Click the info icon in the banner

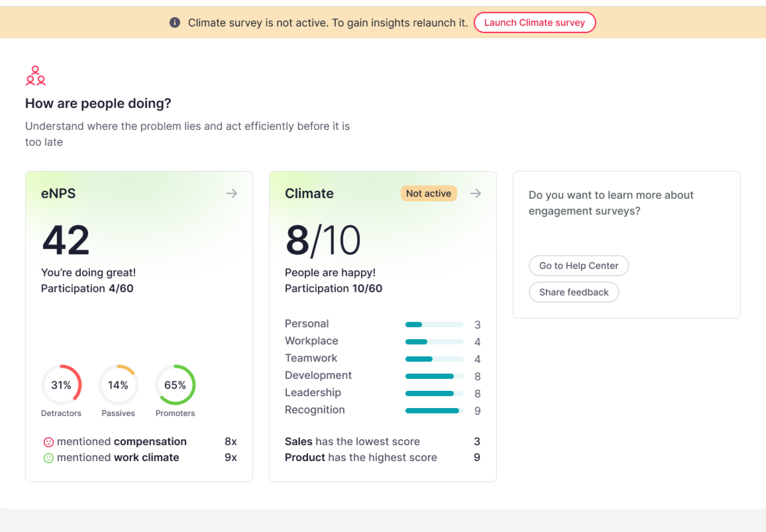[x=174, y=22]
